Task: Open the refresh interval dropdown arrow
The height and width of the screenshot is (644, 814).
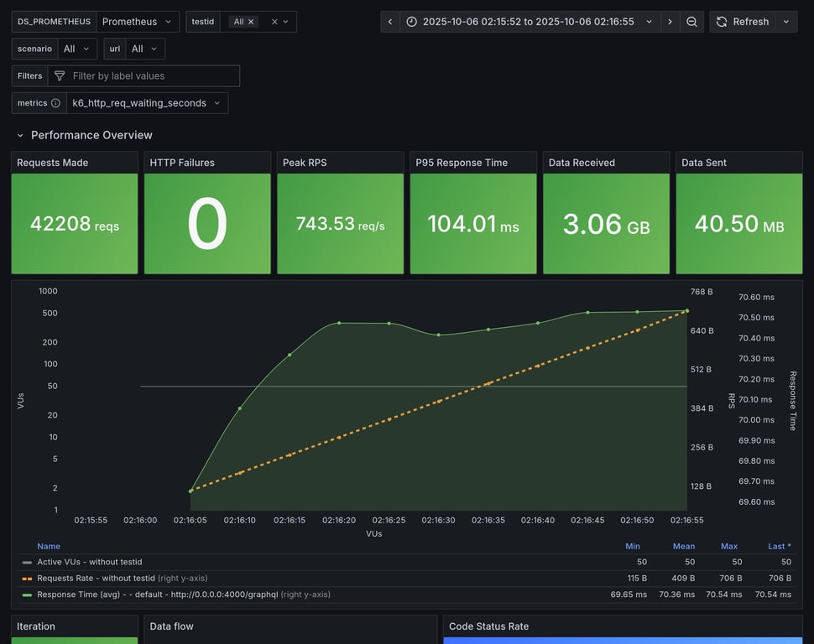Action: point(786,22)
